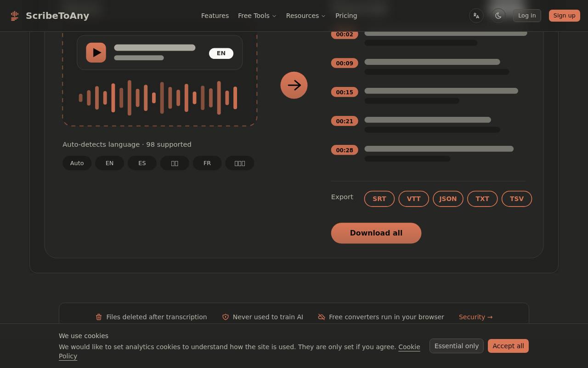Image resolution: width=588 pixels, height=368 pixels.
Task: Jump to the 00:15 timestamp
Action: tap(345, 92)
